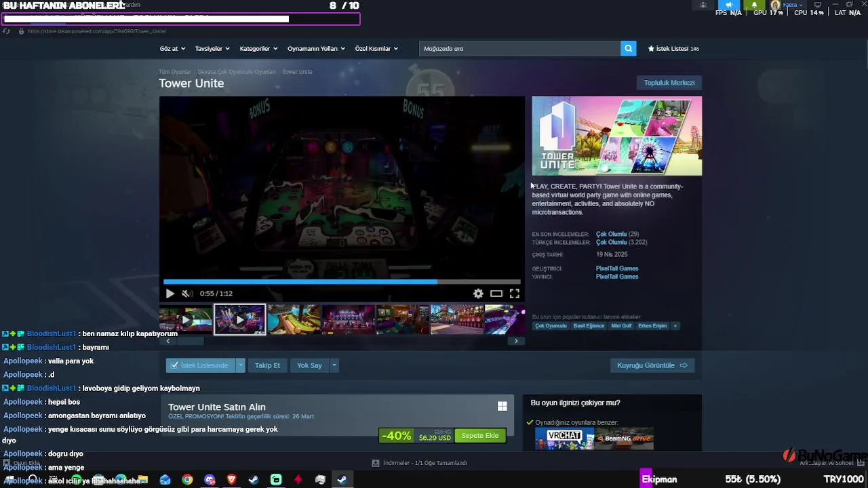Open the red lightning app taskbar icon

click(x=298, y=480)
